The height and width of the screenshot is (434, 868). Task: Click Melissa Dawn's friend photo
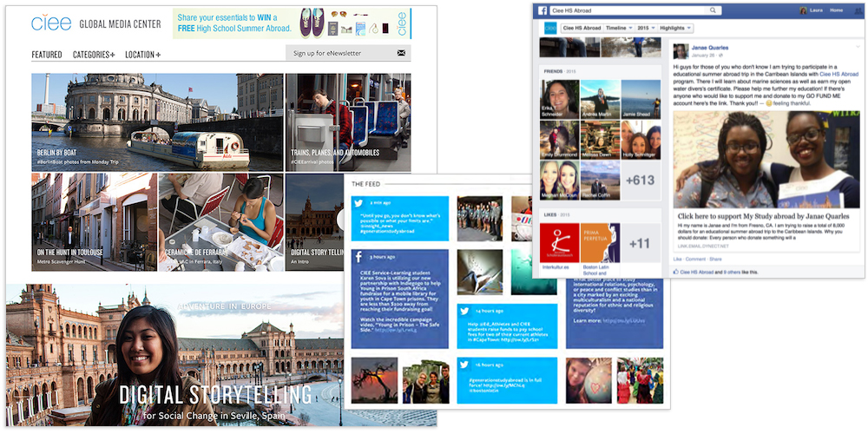pos(600,140)
